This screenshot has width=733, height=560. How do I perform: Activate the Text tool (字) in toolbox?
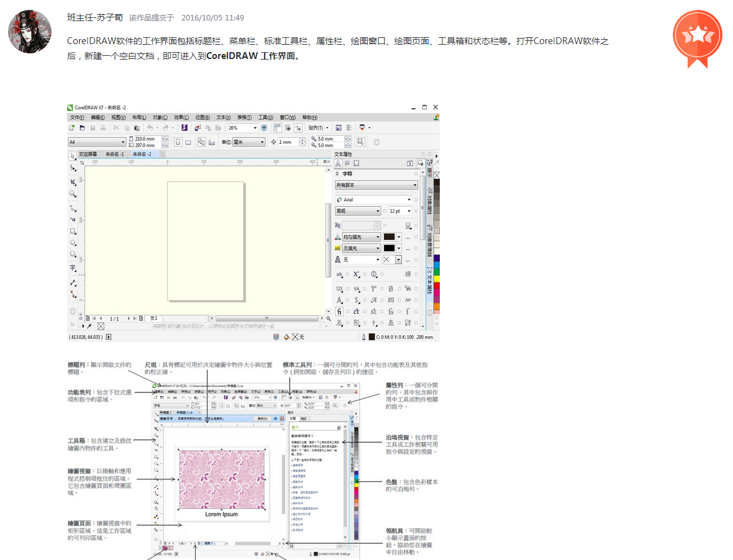coord(73,268)
